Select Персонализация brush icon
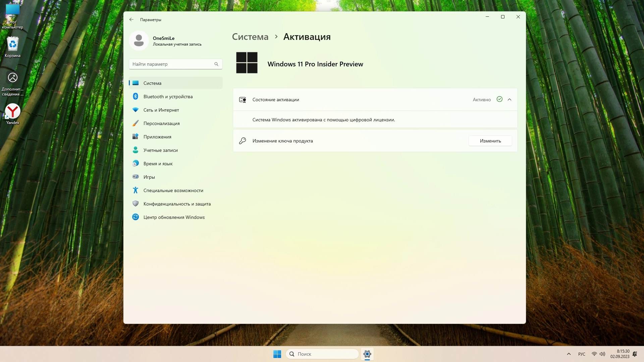The width and height of the screenshot is (644, 362). click(136, 123)
